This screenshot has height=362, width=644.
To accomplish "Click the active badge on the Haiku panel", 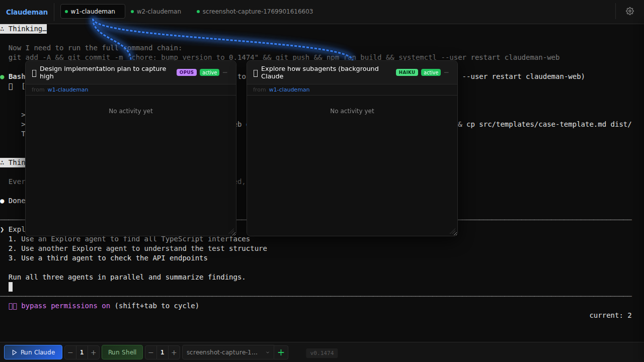I will 431,72.
